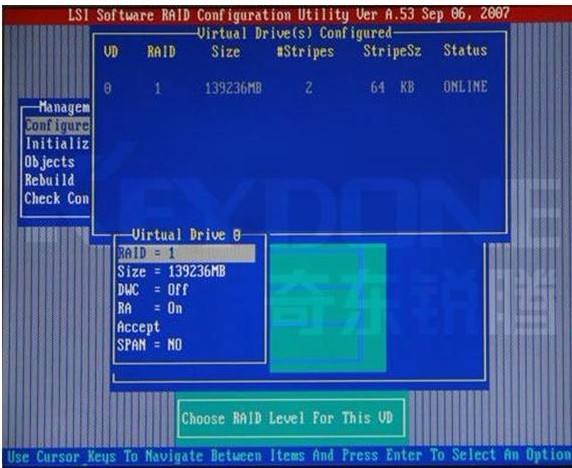The width and height of the screenshot is (572, 468).
Task: Click the RAID column header
Action: 161,52
